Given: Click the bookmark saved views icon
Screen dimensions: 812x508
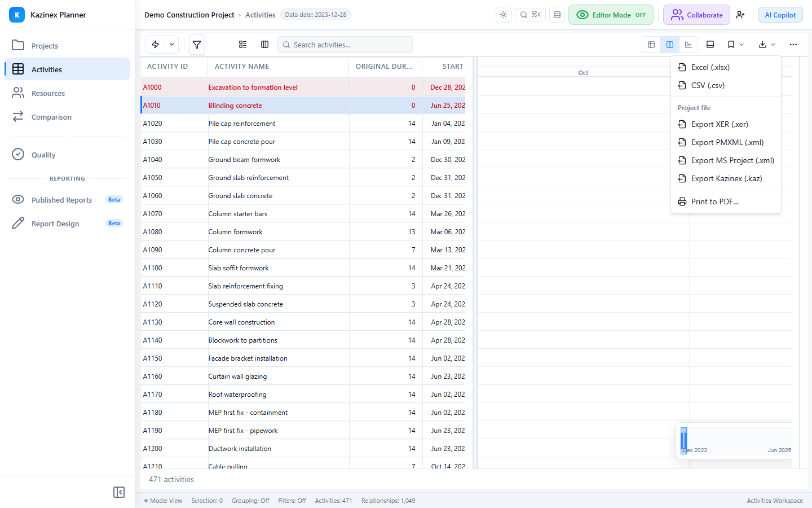Looking at the screenshot, I should (x=731, y=45).
